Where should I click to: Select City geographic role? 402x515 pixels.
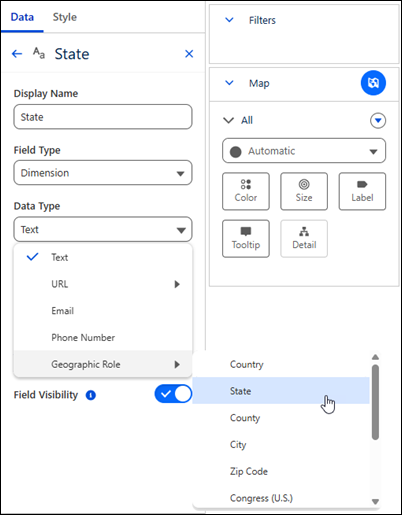(x=281, y=444)
